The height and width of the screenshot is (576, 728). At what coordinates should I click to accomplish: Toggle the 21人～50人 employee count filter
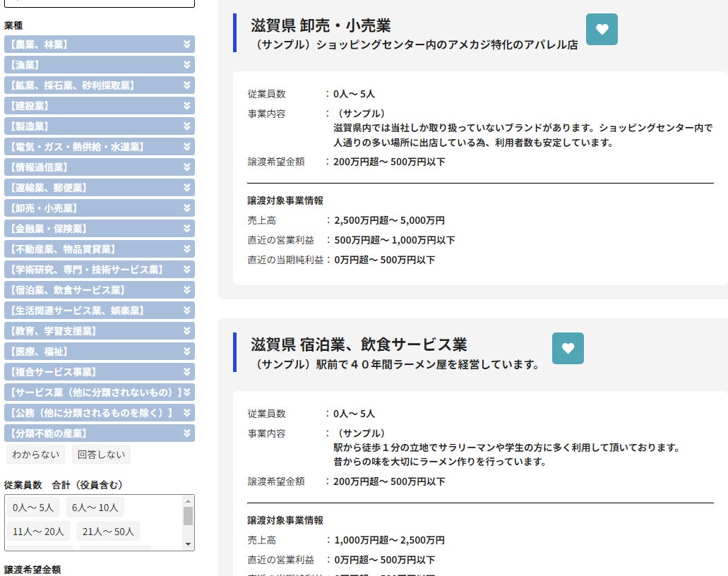(x=108, y=532)
